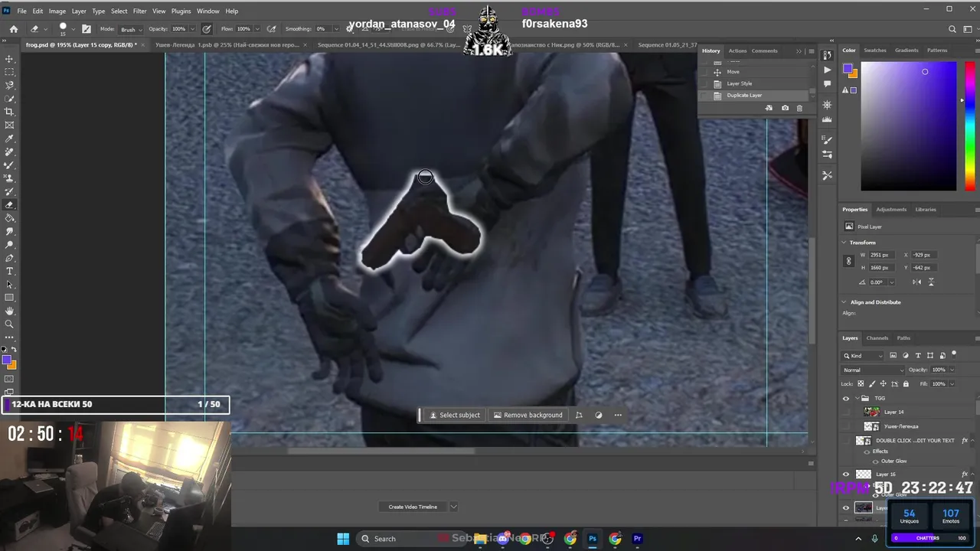
Task: Toggle airbrush-style build-up button
Action: click(273, 29)
